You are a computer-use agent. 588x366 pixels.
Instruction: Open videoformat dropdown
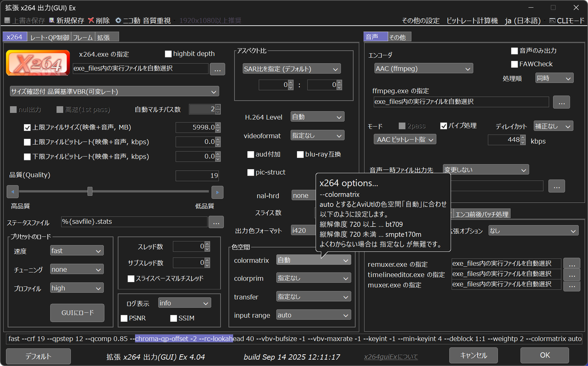pos(318,135)
